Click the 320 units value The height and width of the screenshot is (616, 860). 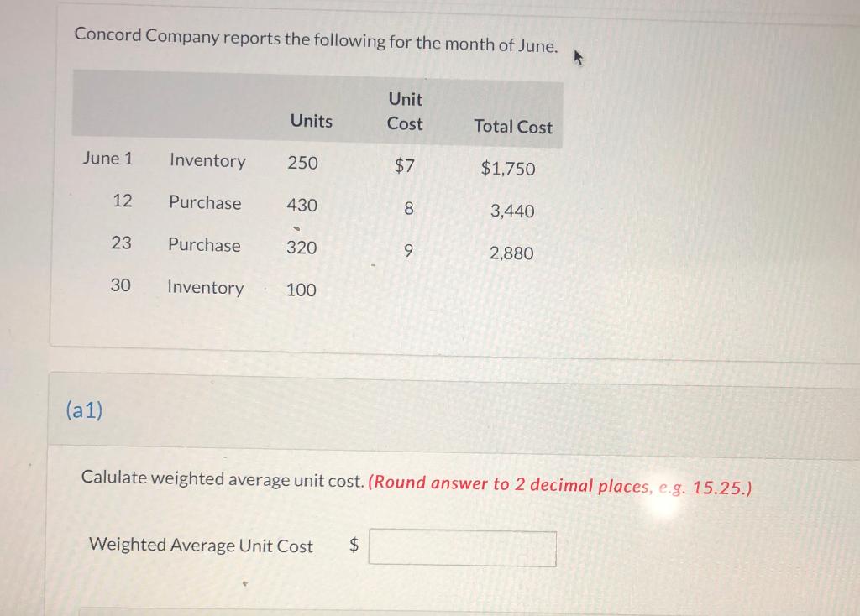point(302,248)
